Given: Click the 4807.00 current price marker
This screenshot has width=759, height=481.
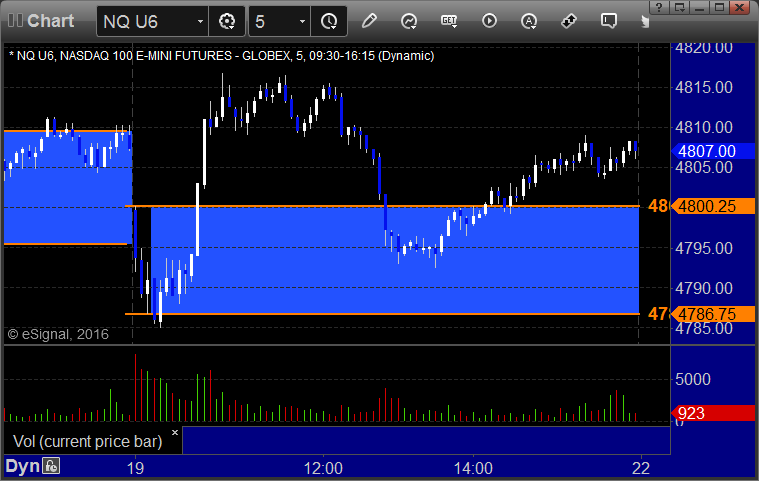Looking at the screenshot, I should click(713, 151).
